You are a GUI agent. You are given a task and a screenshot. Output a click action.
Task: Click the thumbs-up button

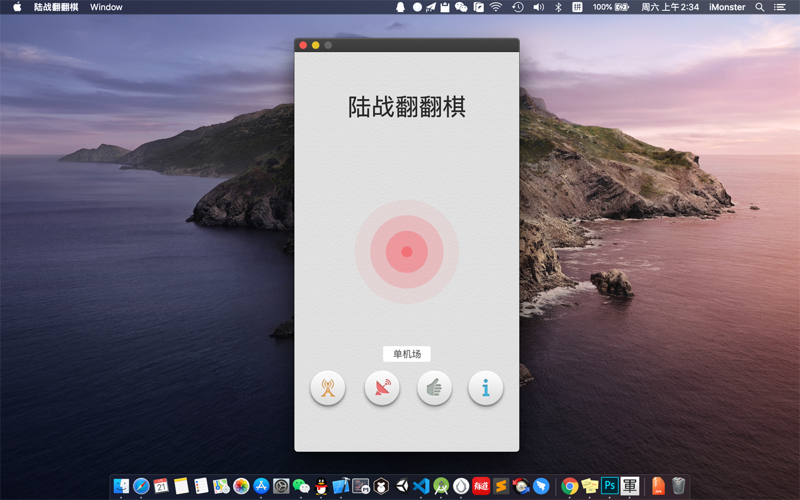pyautogui.click(x=434, y=388)
